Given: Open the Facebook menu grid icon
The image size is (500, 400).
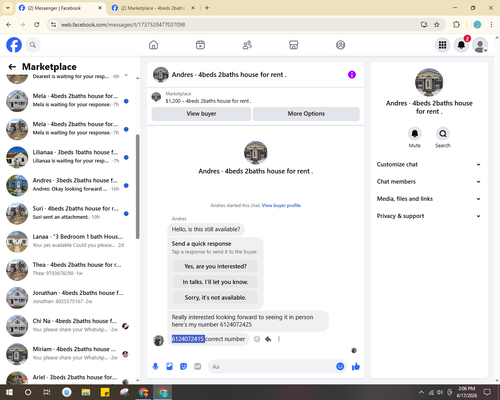Looking at the screenshot, I should tap(442, 45).
